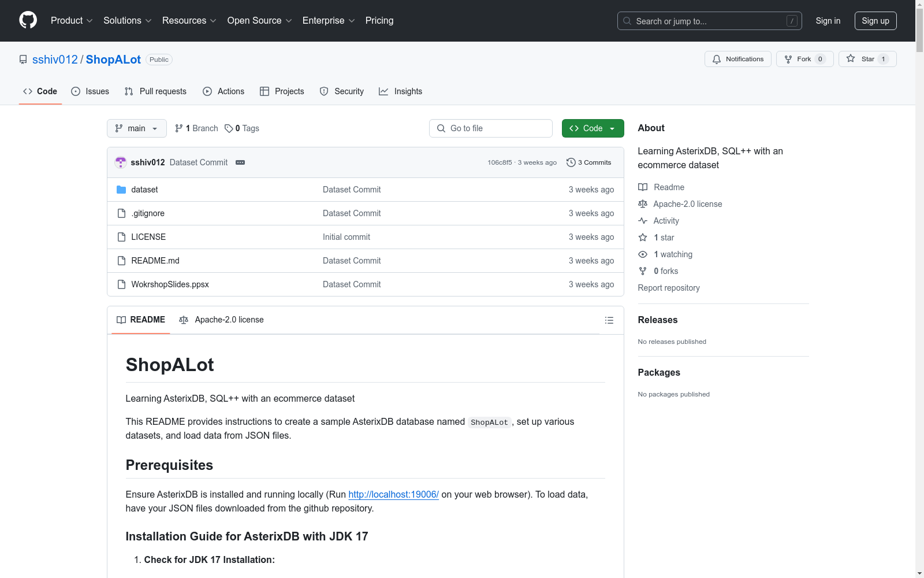Click the Search or jump to field
Image resolution: width=924 pixels, height=578 pixels.
point(710,21)
